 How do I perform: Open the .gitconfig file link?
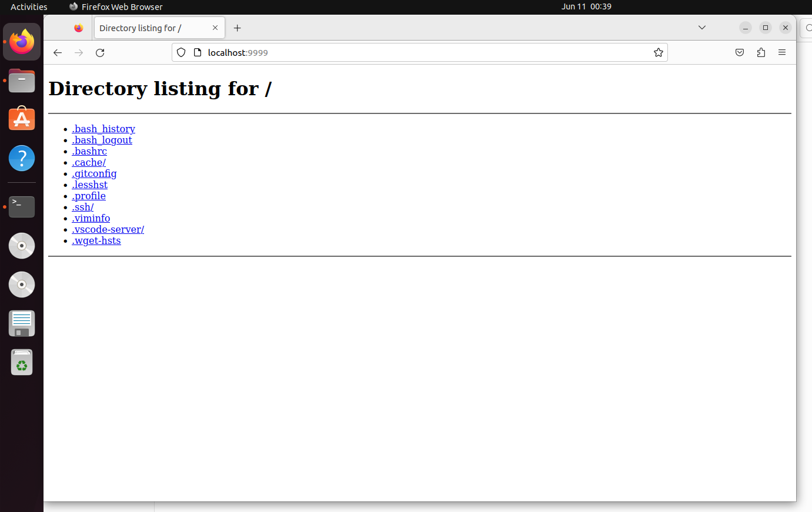pyautogui.click(x=94, y=173)
